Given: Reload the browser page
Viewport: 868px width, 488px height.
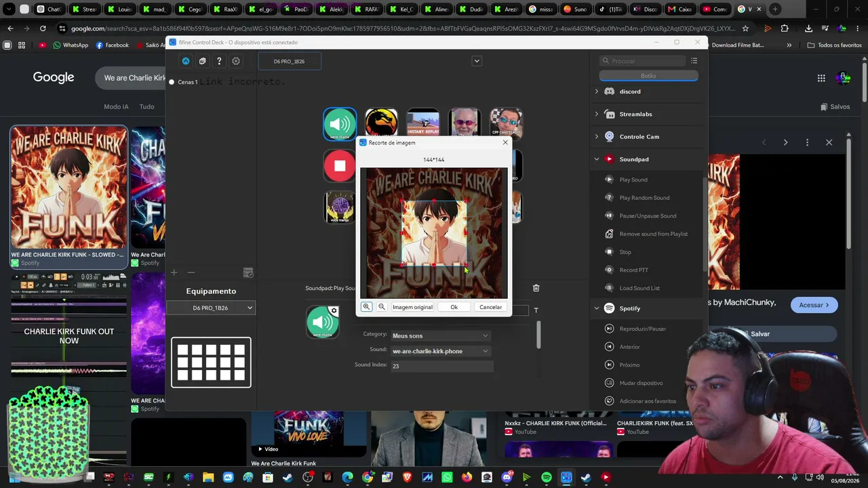Looking at the screenshot, I should click(x=43, y=28).
